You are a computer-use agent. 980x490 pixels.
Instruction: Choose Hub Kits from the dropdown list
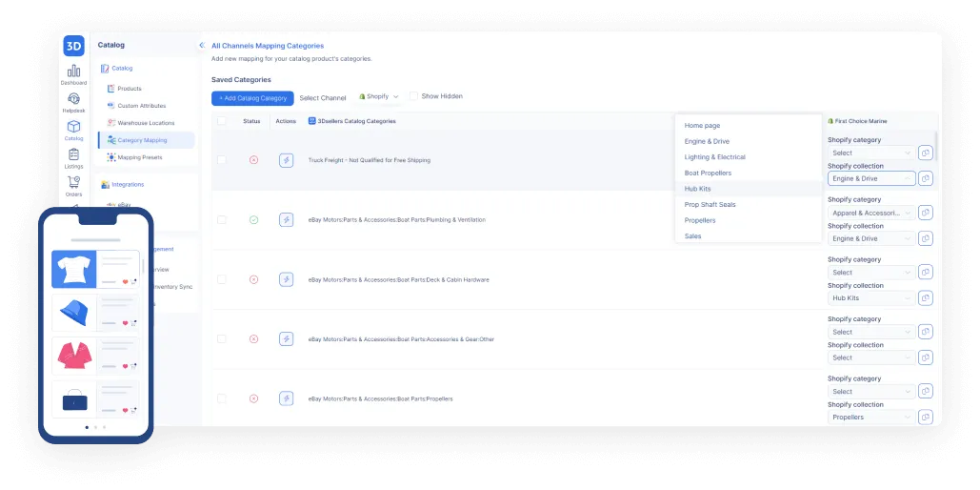pos(749,189)
